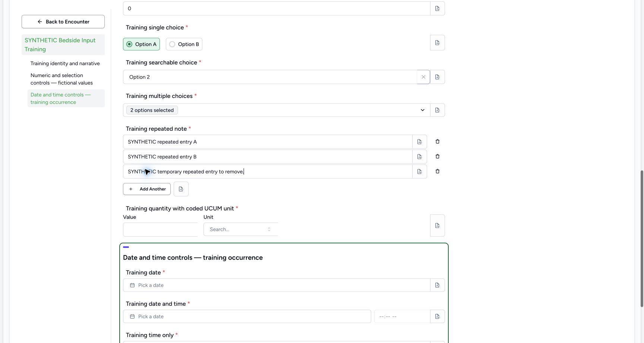The height and width of the screenshot is (343, 644).
Task: Select Option A radio button
Action: click(x=141, y=44)
